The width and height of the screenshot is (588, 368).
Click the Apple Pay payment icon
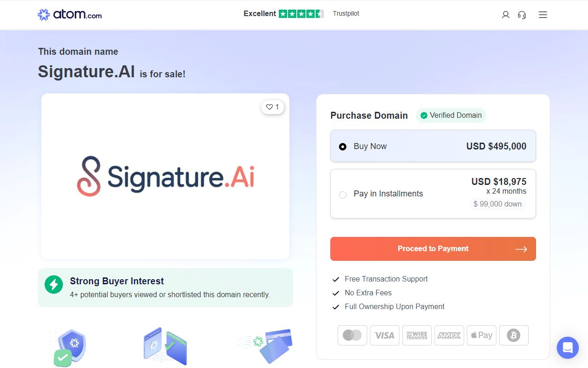[481, 335]
